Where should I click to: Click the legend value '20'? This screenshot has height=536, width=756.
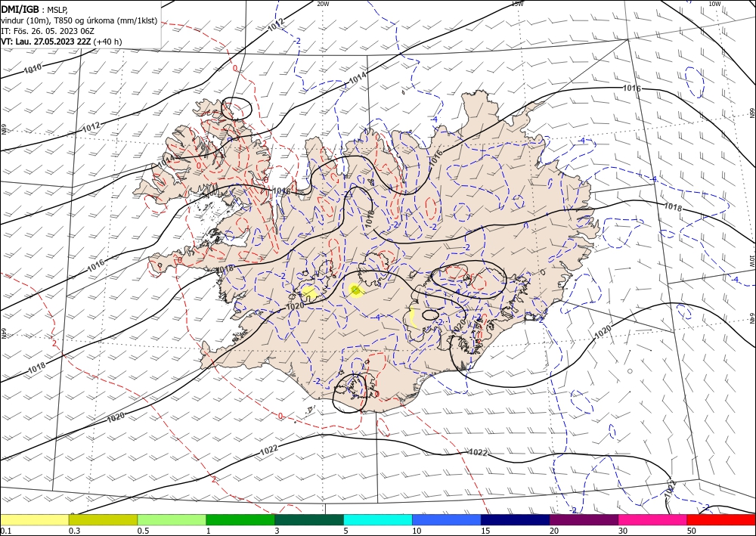[554, 531]
